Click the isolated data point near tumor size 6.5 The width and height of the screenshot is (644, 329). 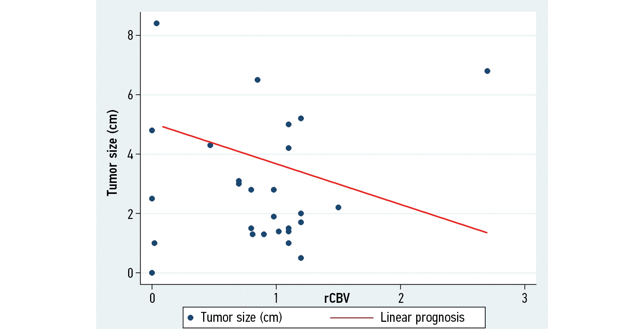257,80
